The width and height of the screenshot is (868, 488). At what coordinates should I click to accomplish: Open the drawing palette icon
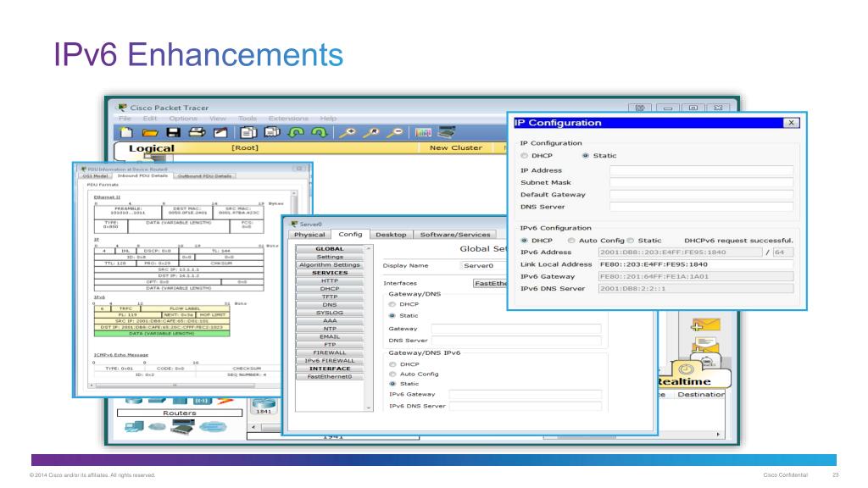pyautogui.click(x=423, y=133)
